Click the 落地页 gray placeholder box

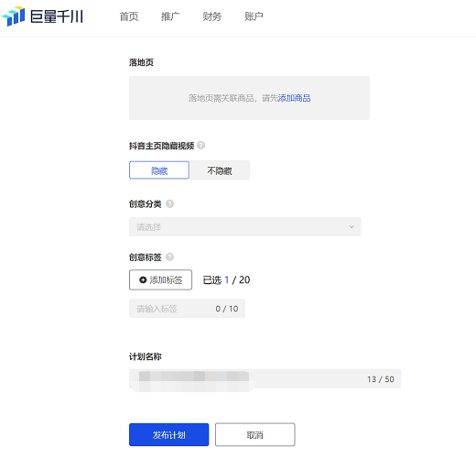point(250,98)
